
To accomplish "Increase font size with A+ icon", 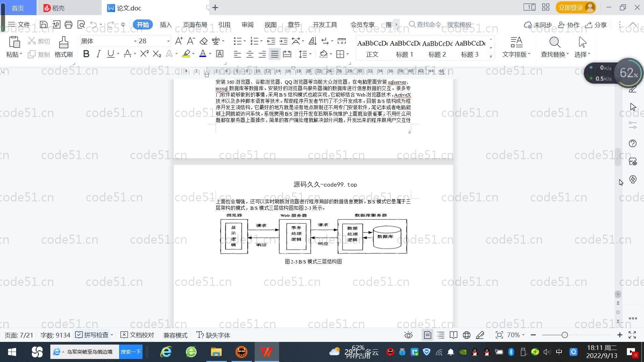I will tap(179, 41).
